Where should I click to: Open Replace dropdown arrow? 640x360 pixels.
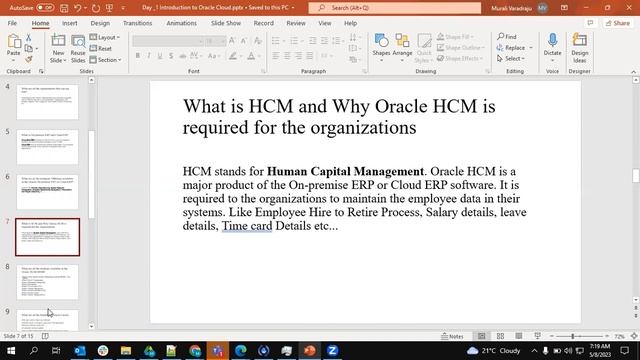531,48
